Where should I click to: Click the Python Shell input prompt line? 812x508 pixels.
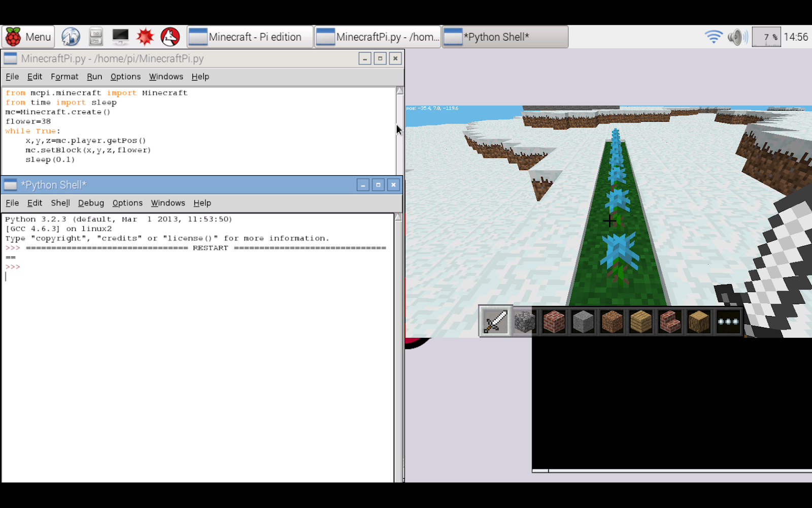tap(198, 276)
